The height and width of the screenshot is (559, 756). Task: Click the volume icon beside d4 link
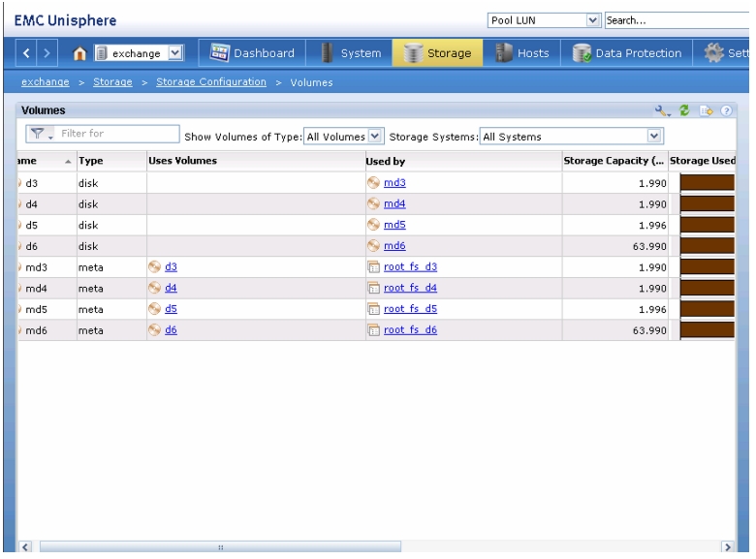click(154, 288)
